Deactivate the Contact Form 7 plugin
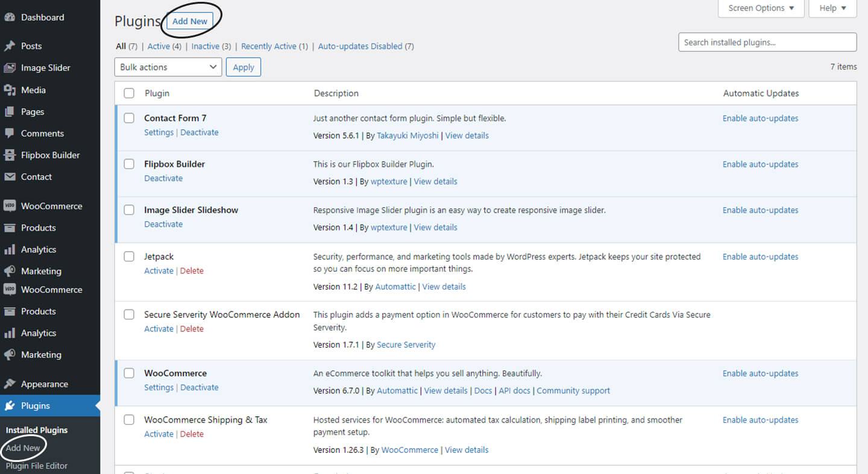868x474 pixels. pos(200,133)
